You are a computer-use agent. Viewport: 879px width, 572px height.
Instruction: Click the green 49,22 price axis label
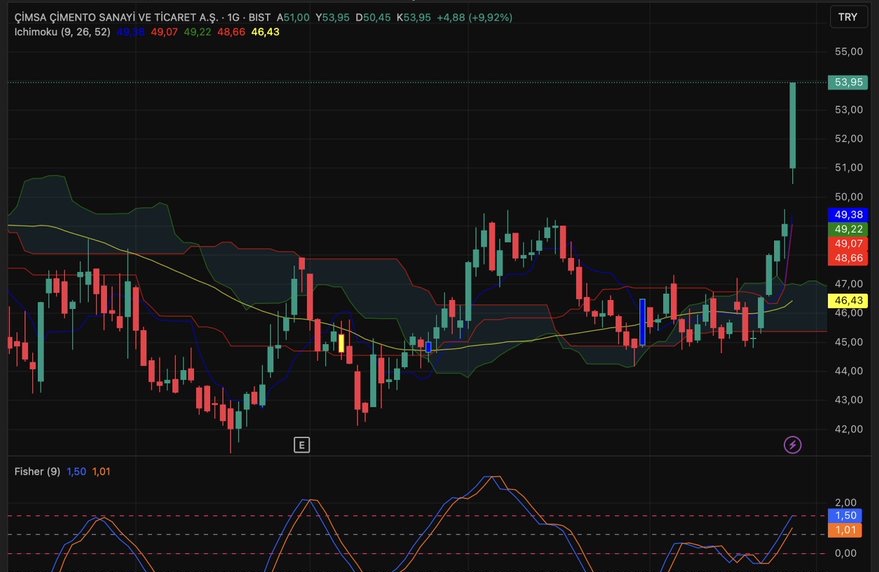(x=848, y=229)
